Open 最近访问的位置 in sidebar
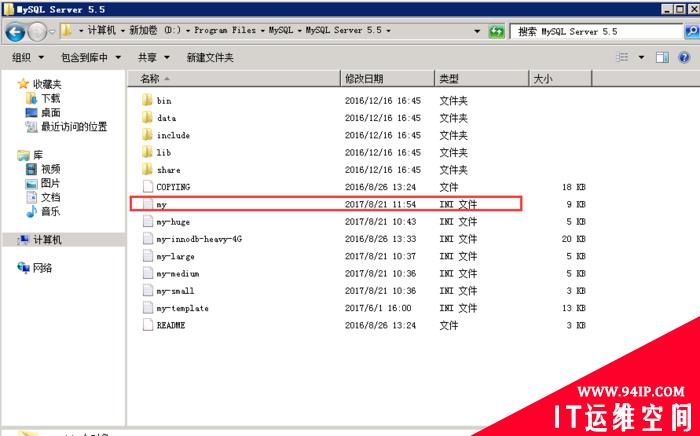 [67, 127]
